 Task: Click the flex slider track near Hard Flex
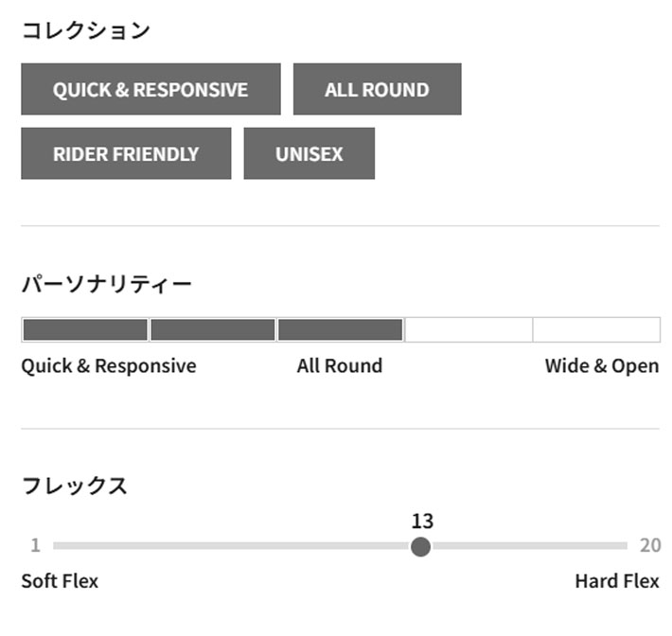[x=587, y=546]
